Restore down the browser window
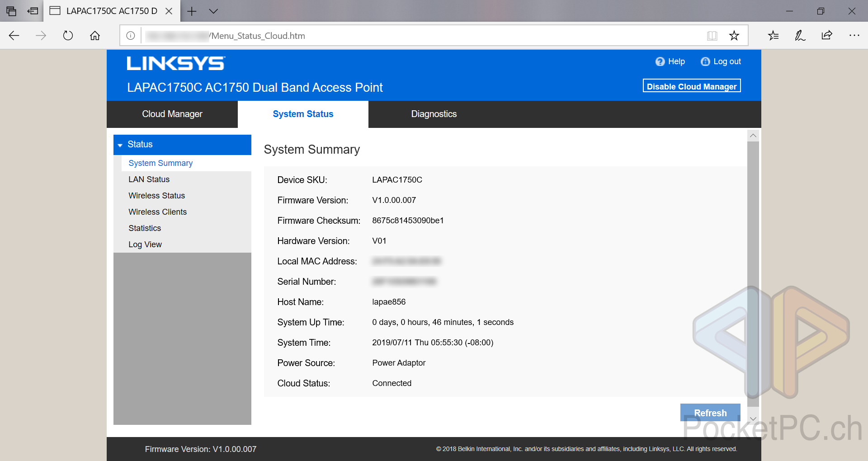The height and width of the screenshot is (461, 868). pos(821,11)
